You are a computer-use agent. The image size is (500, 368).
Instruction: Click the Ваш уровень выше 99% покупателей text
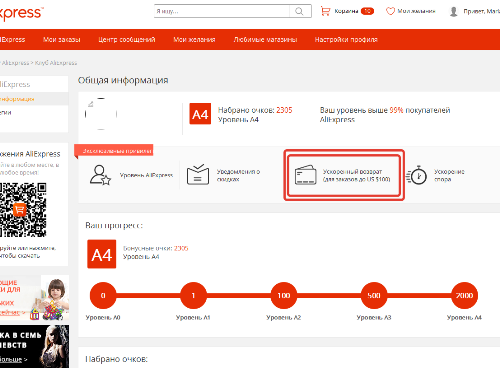pyautogui.click(x=385, y=114)
